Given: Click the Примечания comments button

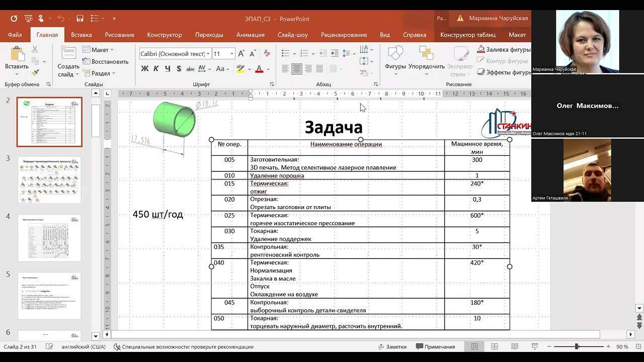Looking at the screenshot, I should [x=436, y=347].
